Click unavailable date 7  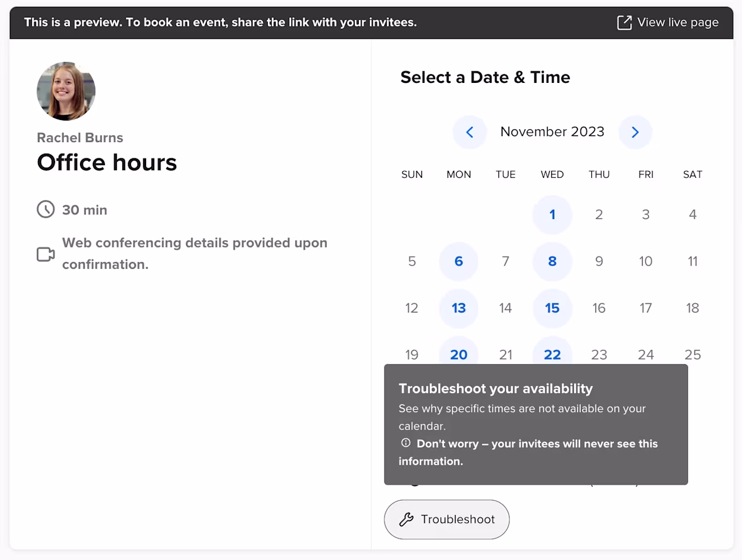point(505,261)
